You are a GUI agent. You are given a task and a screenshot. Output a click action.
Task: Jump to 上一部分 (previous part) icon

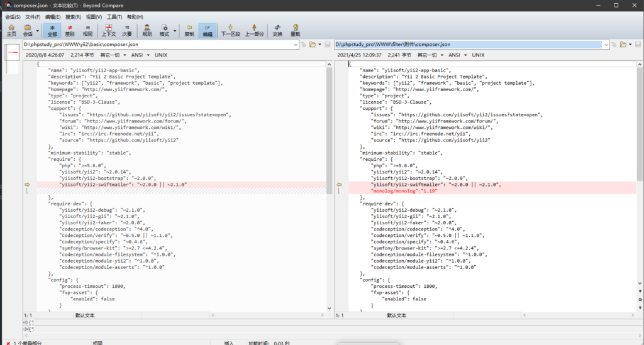pos(254,30)
